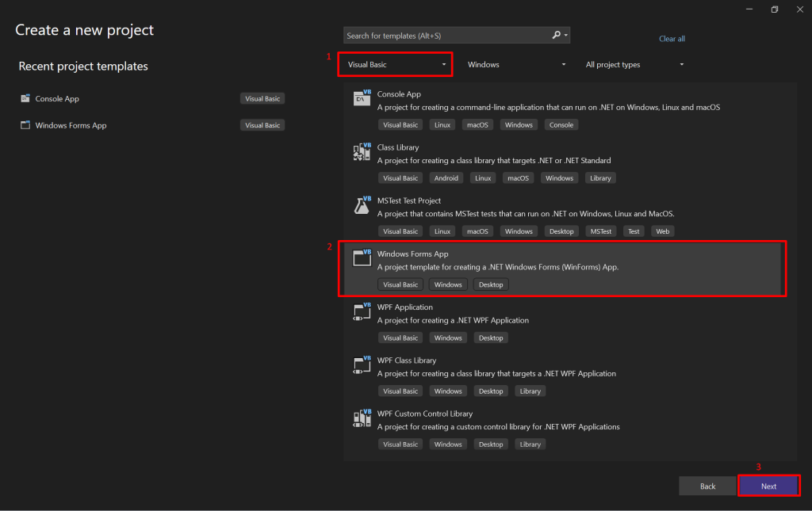Click the Console tag under Console App
The width and height of the screenshot is (812, 511).
coord(561,124)
